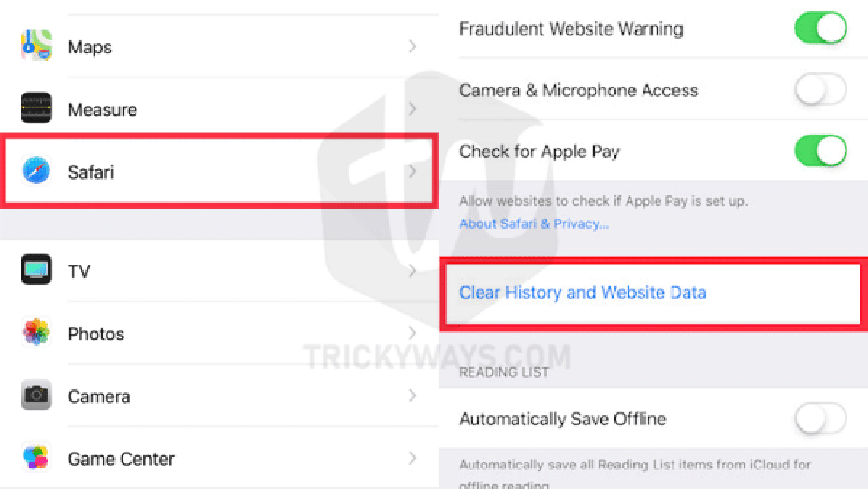Open Safari row's chevron arrow

click(x=413, y=171)
